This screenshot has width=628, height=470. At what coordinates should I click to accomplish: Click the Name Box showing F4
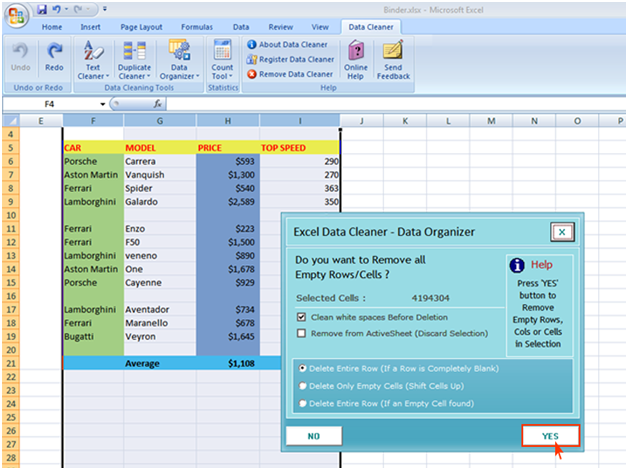click(50, 104)
